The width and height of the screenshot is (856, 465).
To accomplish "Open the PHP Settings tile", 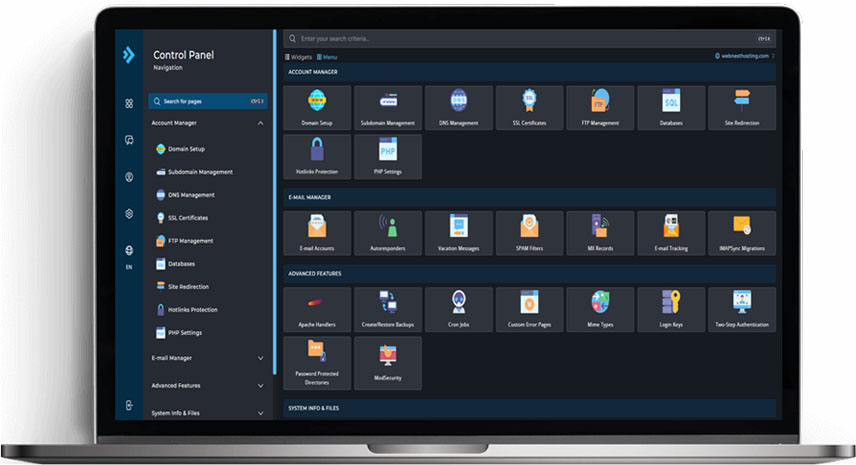I will 388,157.
